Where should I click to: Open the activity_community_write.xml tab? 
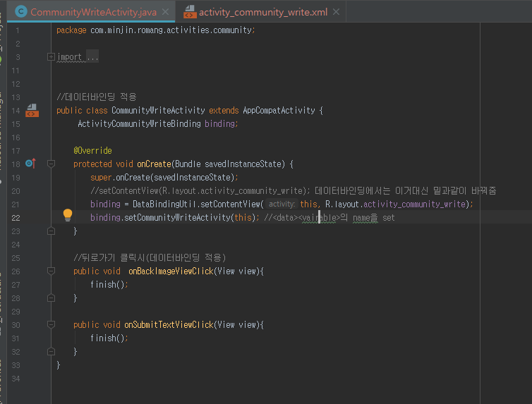[262, 12]
